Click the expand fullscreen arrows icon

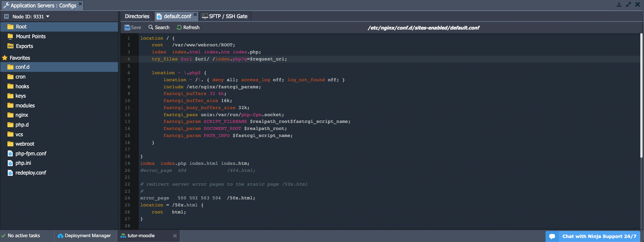(x=628, y=5)
